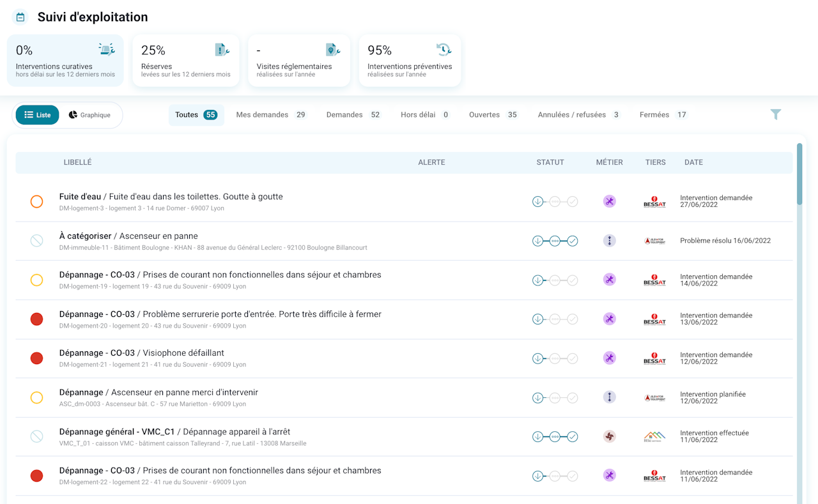The height and width of the screenshot is (504, 818).
Task: Click the wrench métier icon for Visiophone défaillant
Action: click(x=610, y=358)
